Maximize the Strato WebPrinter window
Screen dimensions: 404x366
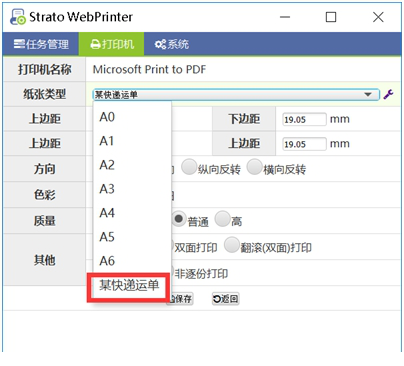pyautogui.click(x=331, y=17)
